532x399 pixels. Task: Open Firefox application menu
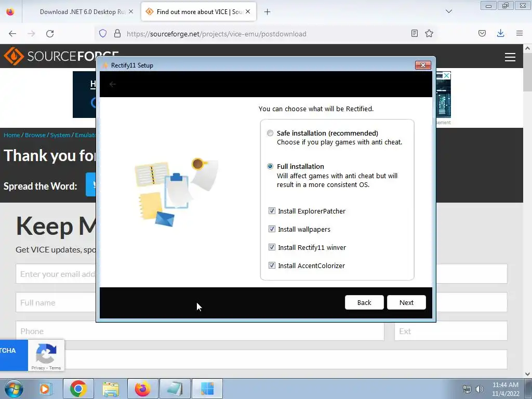click(519, 33)
